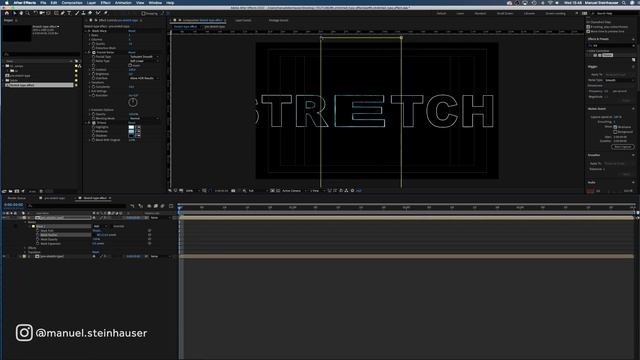Viewport: 640px width, 360px height.
Task: Reset the Fractal Noise effect
Action: 132,52
